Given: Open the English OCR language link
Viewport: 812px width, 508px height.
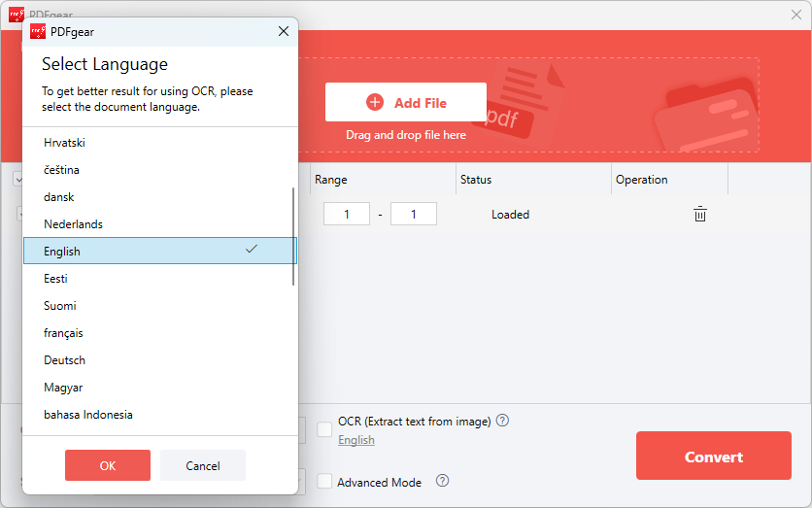Looking at the screenshot, I should pyautogui.click(x=356, y=440).
